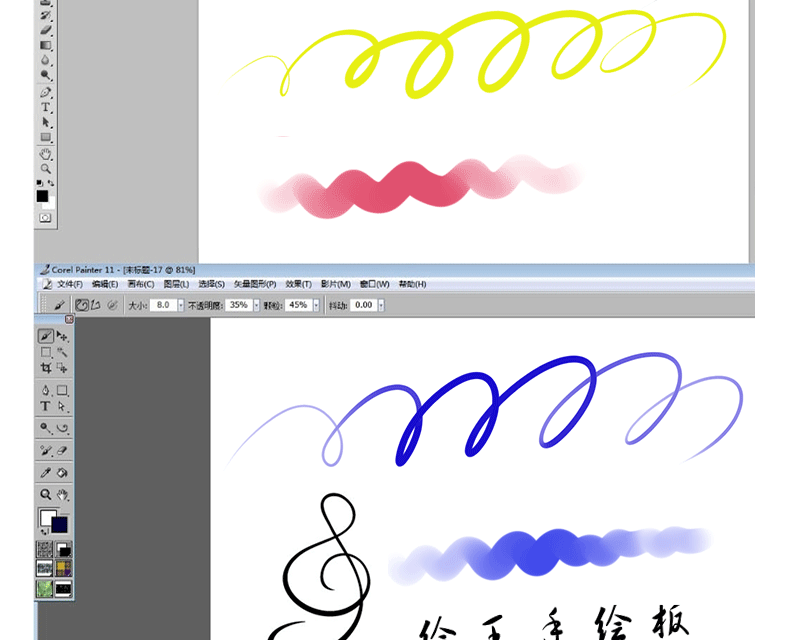Reset default foreground/background colors in Photoshop
790x640 pixels.
[39, 183]
